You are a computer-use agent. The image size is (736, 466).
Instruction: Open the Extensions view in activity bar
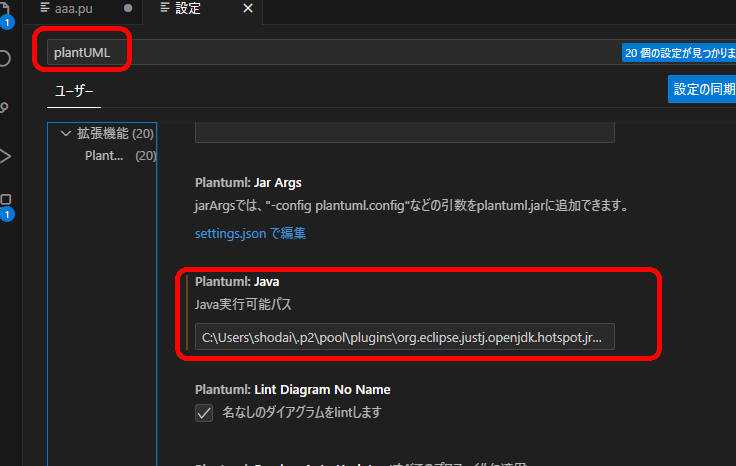[4, 203]
